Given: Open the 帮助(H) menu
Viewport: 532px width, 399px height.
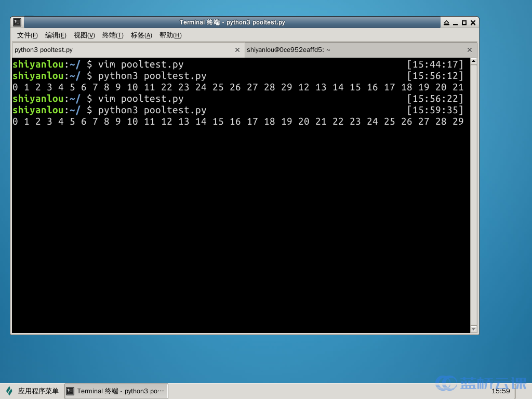Looking at the screenshot, I should (x=170, y=35).
